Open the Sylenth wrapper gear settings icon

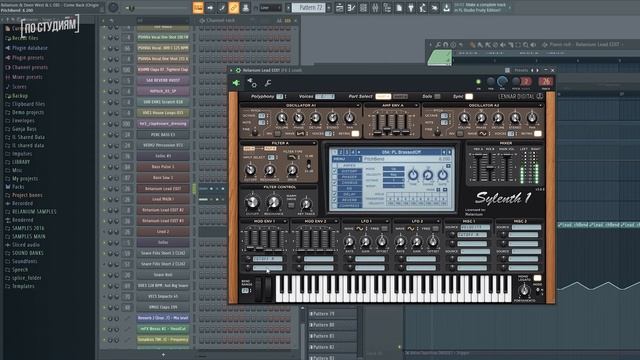[x=238, y=70]
